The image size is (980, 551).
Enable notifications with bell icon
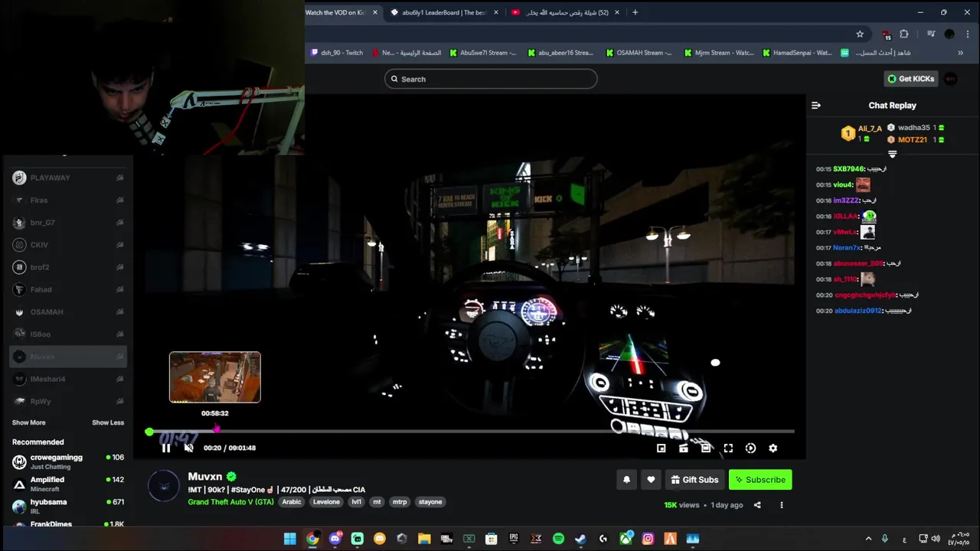tap(626, 480)
